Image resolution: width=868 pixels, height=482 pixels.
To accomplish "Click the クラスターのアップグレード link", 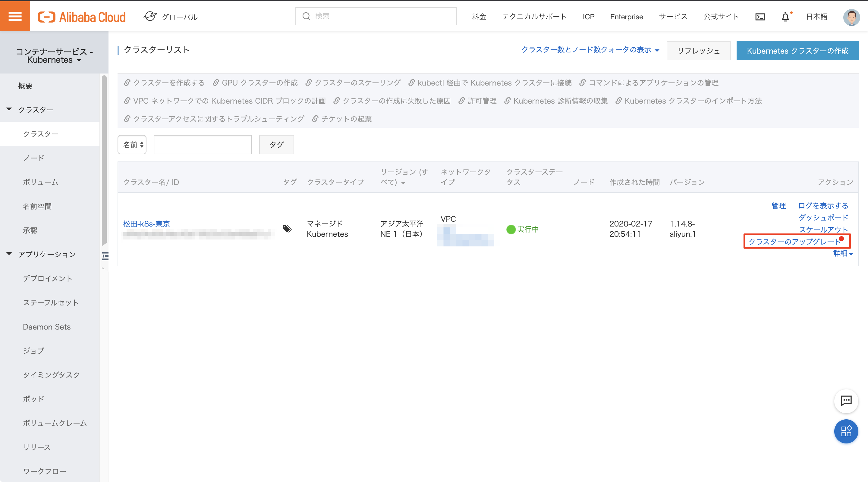I will tap(794, 242).
